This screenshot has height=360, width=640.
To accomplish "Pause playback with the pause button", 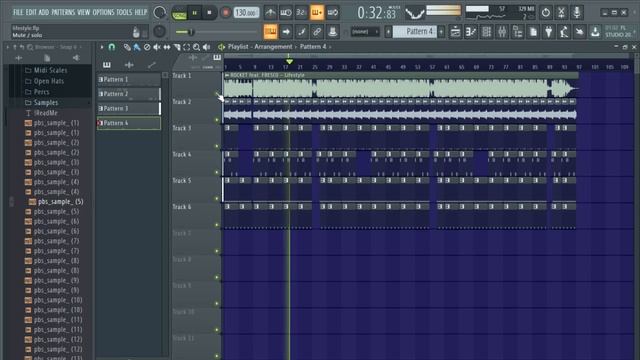I will [195, 13].
